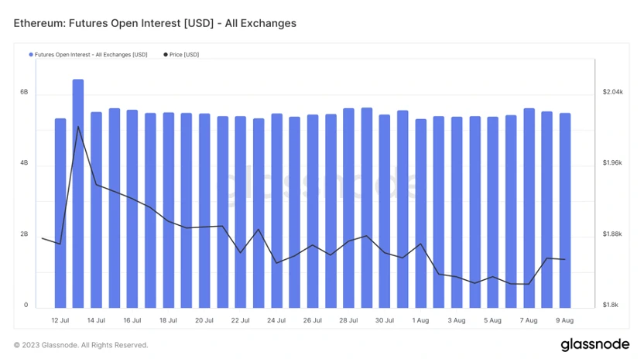Click the bar above the 1 Aug label

pyautogui.click(x=421, y=213)
